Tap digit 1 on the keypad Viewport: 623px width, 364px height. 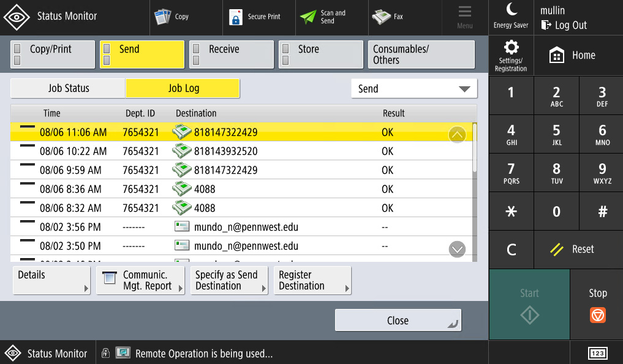[x=512, y=95]
